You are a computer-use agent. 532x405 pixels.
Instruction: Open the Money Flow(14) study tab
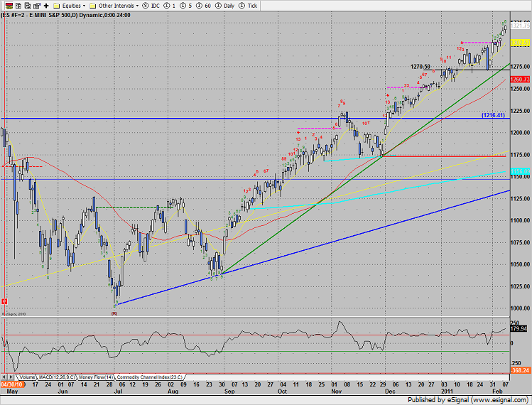pyautogui.click(x=96, y=377)
